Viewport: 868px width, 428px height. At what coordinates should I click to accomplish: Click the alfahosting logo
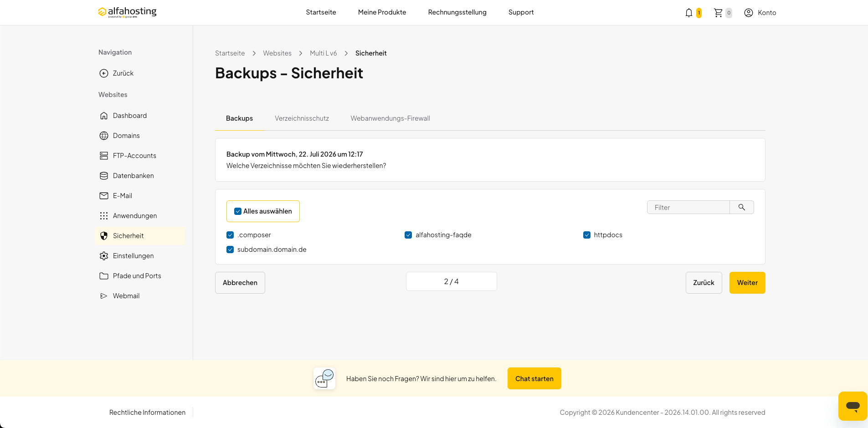coord(127,12)
